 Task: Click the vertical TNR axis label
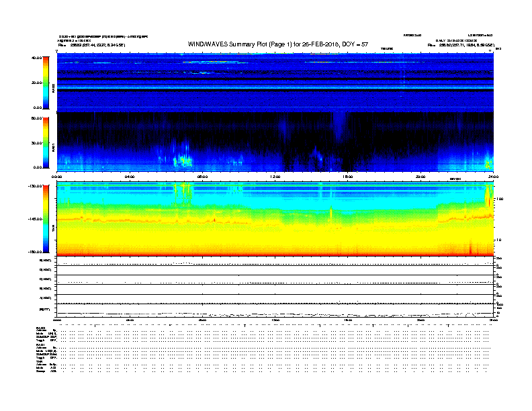tap(53, 229)
